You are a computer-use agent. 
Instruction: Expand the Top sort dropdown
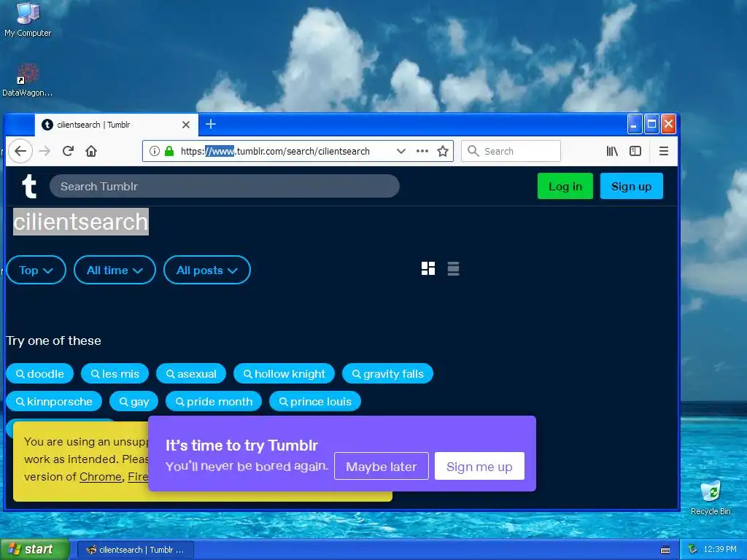pos(36,270)
